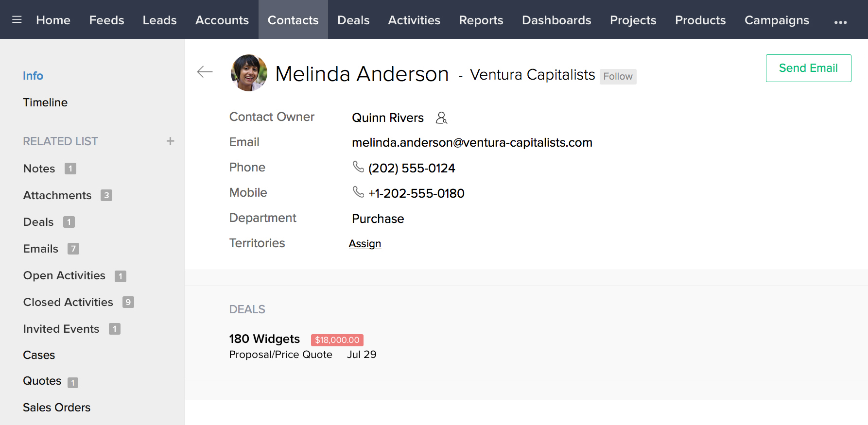This screenshot has height=425, width=868.
Task: Open Melinda Anderson's profile photo
Action: click(249, 73)
